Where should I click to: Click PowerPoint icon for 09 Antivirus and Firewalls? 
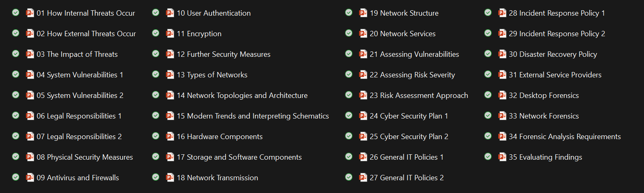30,177
